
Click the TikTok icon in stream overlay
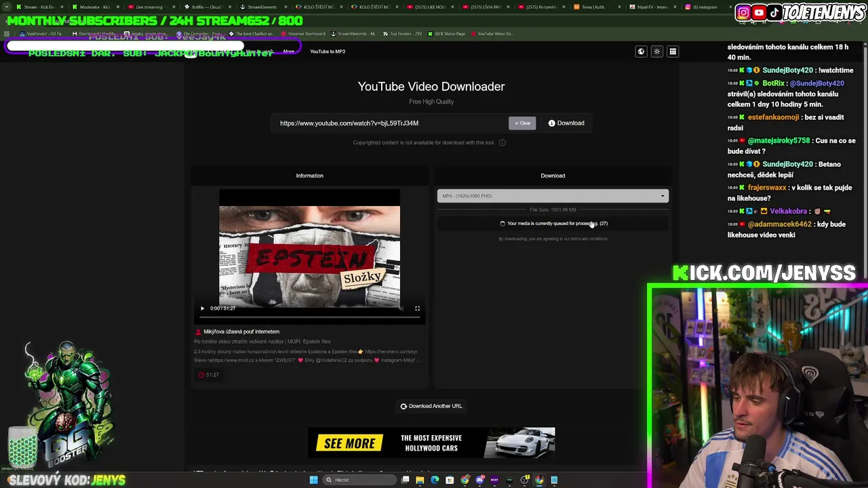click(x=774, y=12)
